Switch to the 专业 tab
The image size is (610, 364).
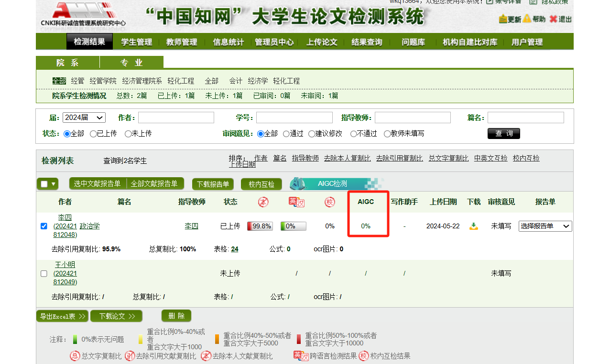pos(131,63)
